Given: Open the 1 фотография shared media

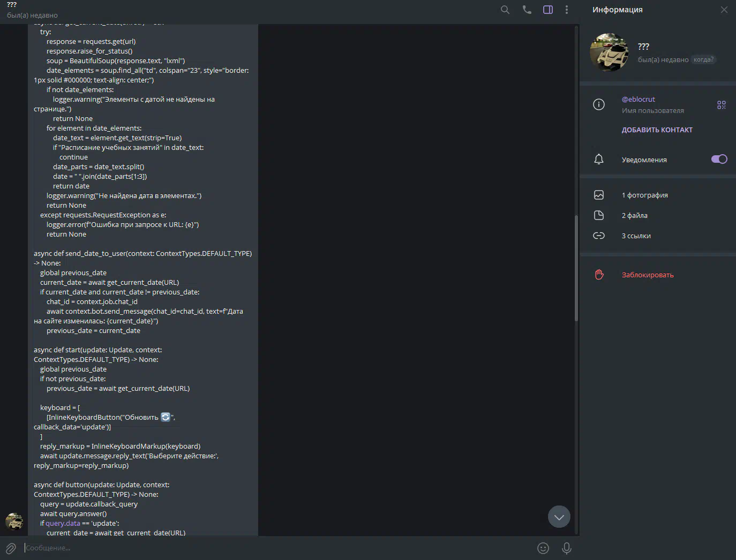Looking at the screenshot, I should (644, 195).
